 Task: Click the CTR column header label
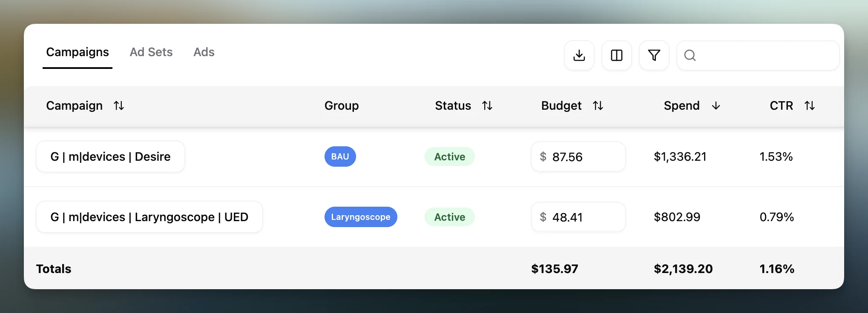pyautogui.click(x=782, y=105)
